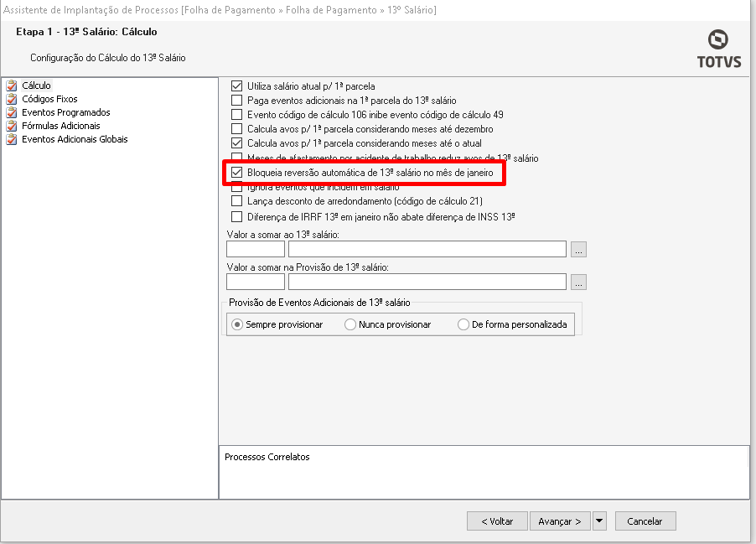Check Calcula avos considerando meses até dezembro
Image resolution: width=756 pixels, height=544 pixels.
tap(236, 129)
